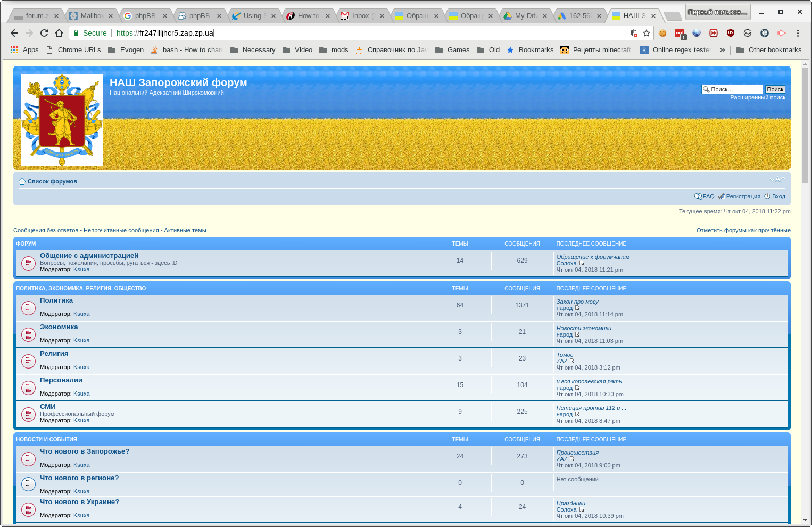
Task: Open the FAQ page
Action: (708, 196)
